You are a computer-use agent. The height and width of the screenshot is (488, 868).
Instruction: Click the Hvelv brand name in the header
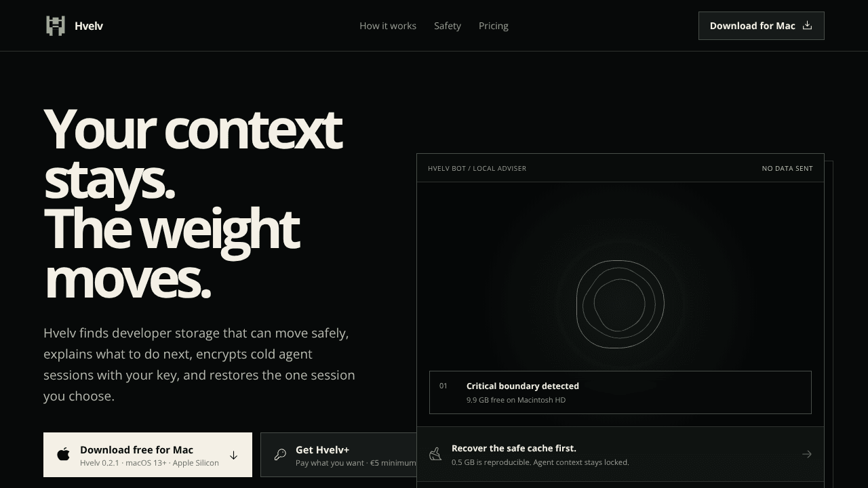point(89,26)
